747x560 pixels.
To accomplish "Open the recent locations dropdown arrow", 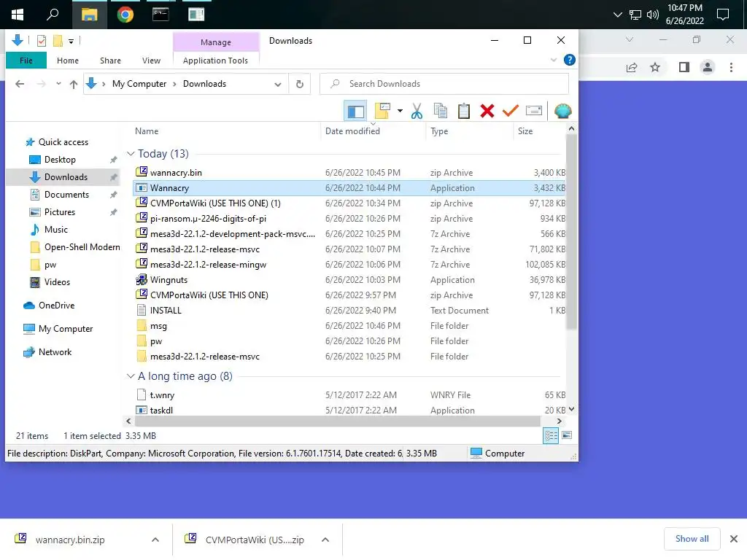I will (58, 84).
